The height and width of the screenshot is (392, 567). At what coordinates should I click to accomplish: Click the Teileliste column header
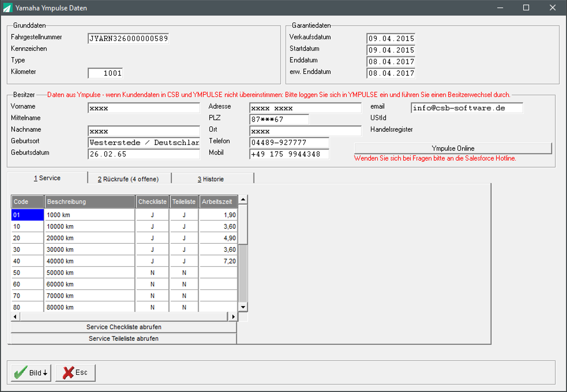point(184,202)
